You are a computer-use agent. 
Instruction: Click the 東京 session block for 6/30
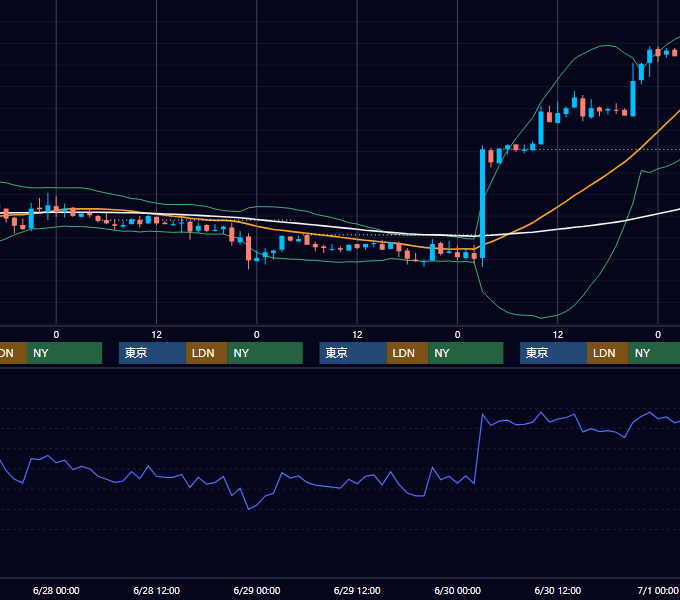[553, 353]
